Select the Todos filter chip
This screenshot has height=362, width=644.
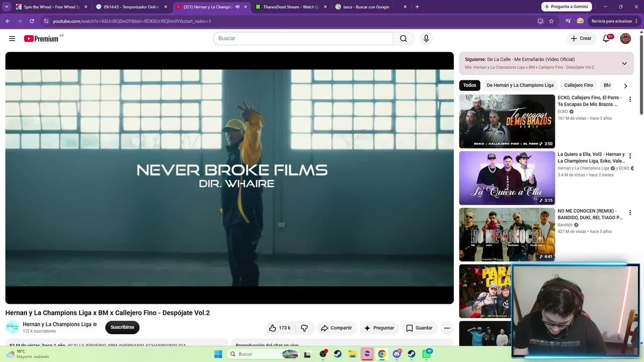tap(469, 85)
